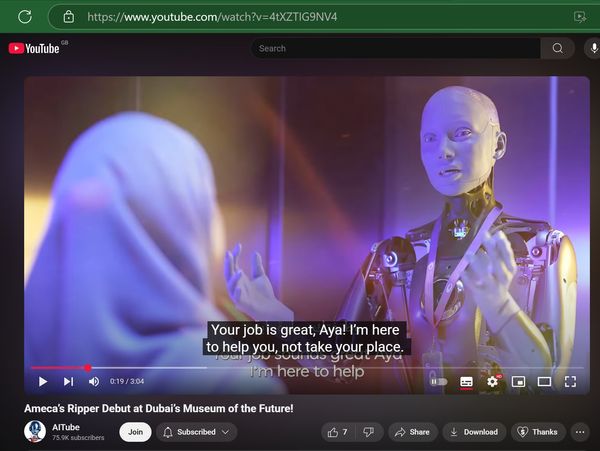Screen dimensions: 600x451
Task: Click the 0:19 / 3:04 time display
Action: tap(127, 381)
